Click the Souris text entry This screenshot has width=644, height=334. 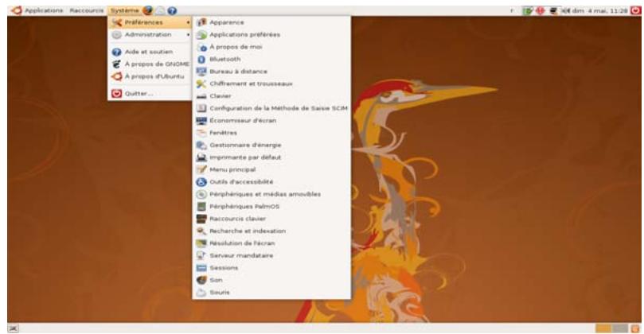[x=220, y=293]
